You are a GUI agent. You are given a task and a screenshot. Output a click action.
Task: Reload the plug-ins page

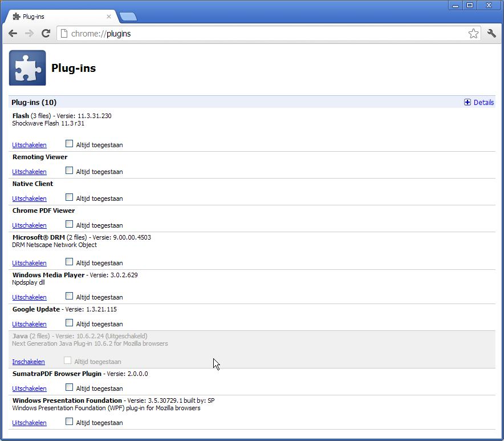pos(46,34)
